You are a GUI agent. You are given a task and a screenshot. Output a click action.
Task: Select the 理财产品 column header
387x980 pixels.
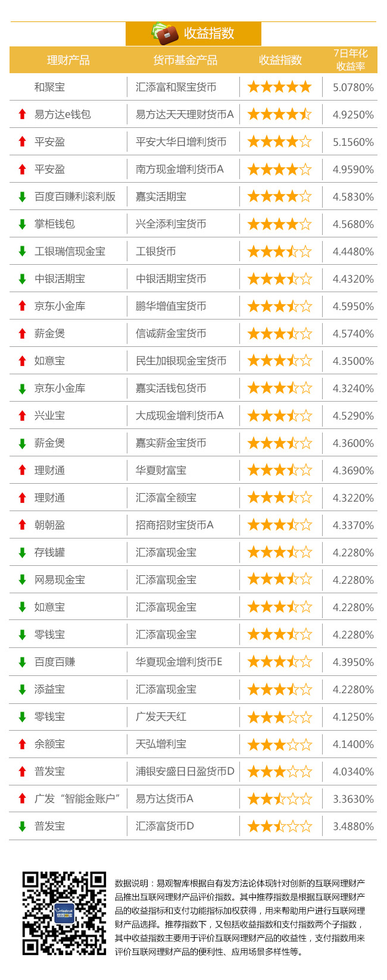click(68, 60)
